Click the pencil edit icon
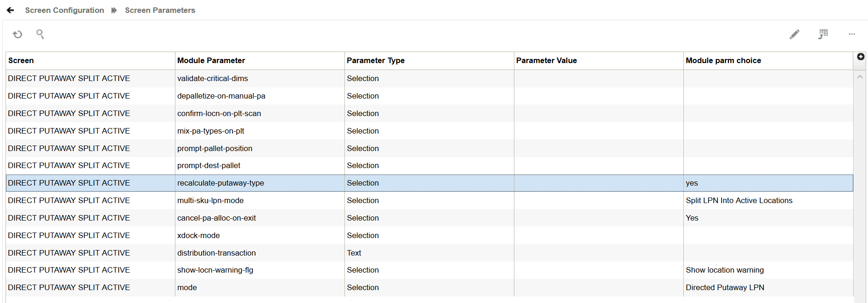Screen dimensions: 868x303 click(x=794, y=34)
